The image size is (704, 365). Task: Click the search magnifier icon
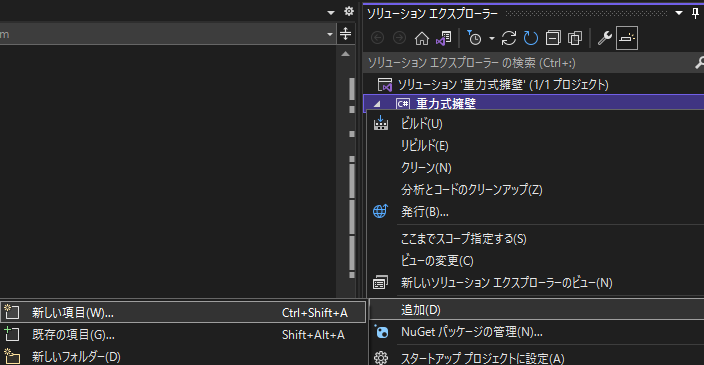tap(699, 63)
